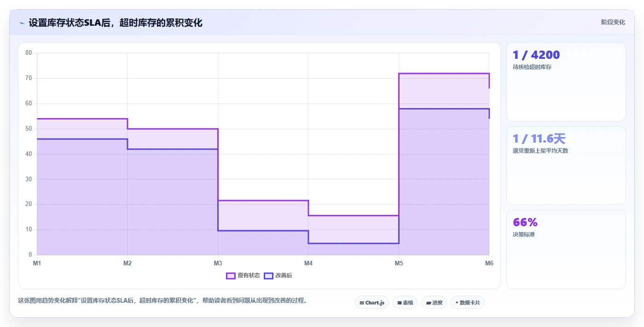The image size is (644, 327).
Task: Click the 进度 tag icon
Action: click(x=429, y=303)
